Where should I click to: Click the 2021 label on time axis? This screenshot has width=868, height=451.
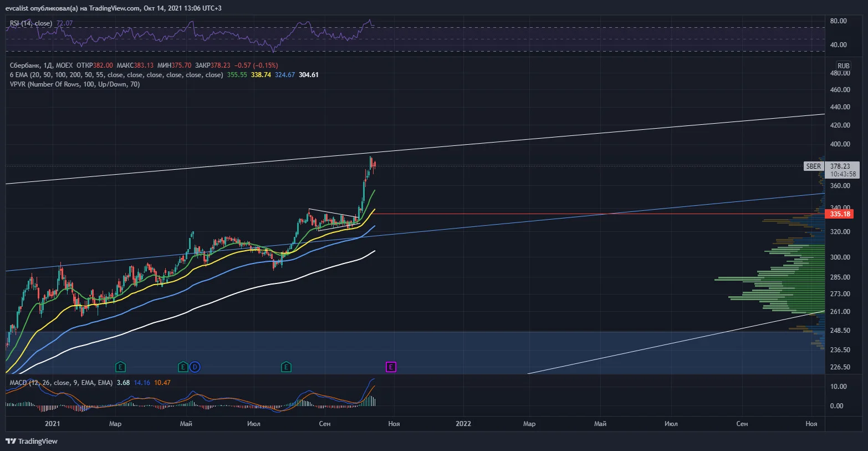tap(52, 424)
